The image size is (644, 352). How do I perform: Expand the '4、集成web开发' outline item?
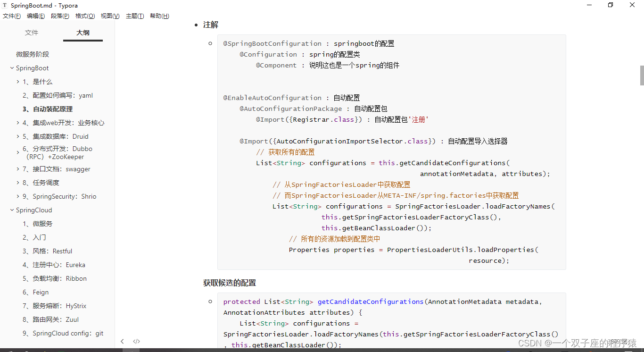[18, 123]
